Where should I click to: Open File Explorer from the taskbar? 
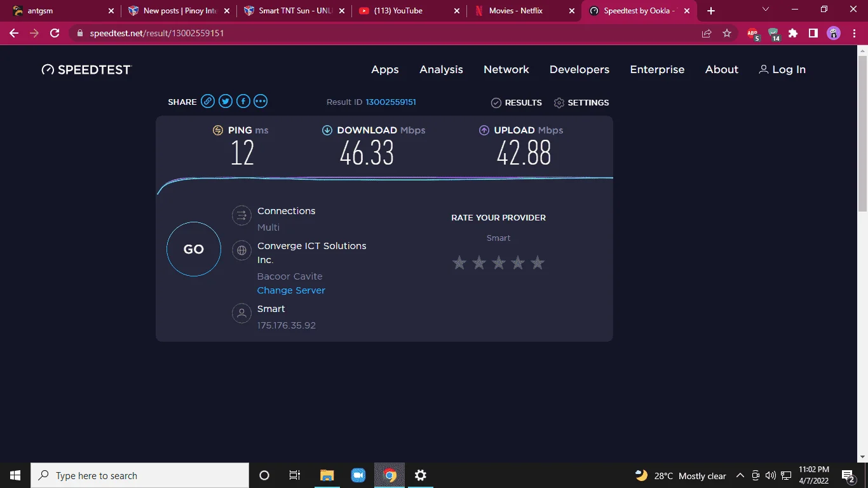pyautogui.click(x=327, y=475)
